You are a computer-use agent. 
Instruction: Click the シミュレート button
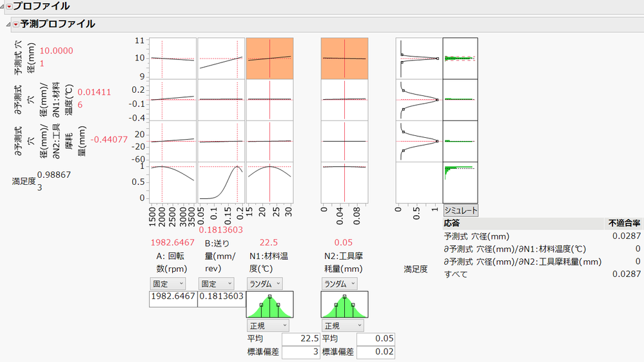[x=460, y=211]
